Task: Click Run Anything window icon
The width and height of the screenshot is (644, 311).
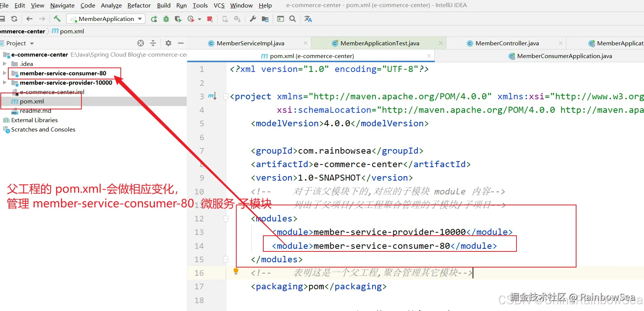Action: point(281,19)
